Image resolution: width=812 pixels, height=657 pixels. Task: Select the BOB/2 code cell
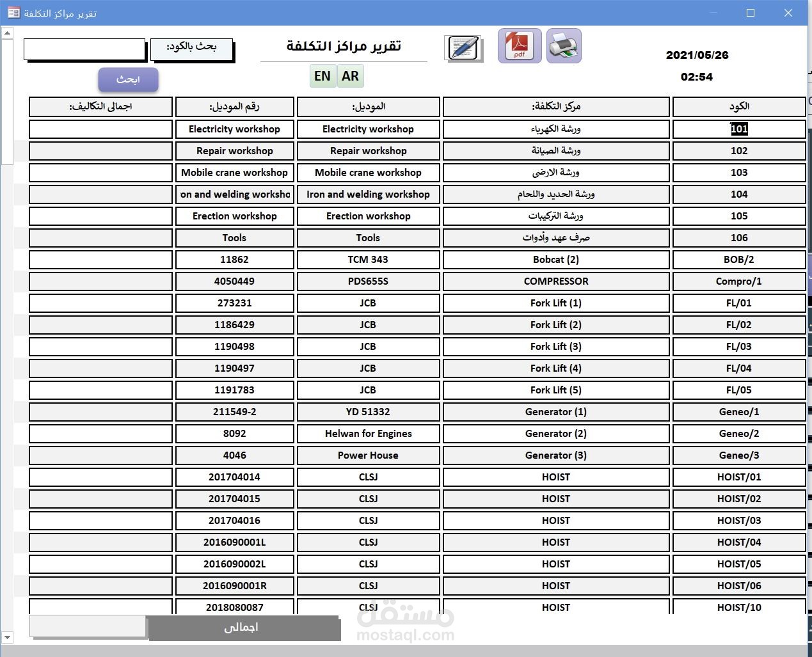739,259
